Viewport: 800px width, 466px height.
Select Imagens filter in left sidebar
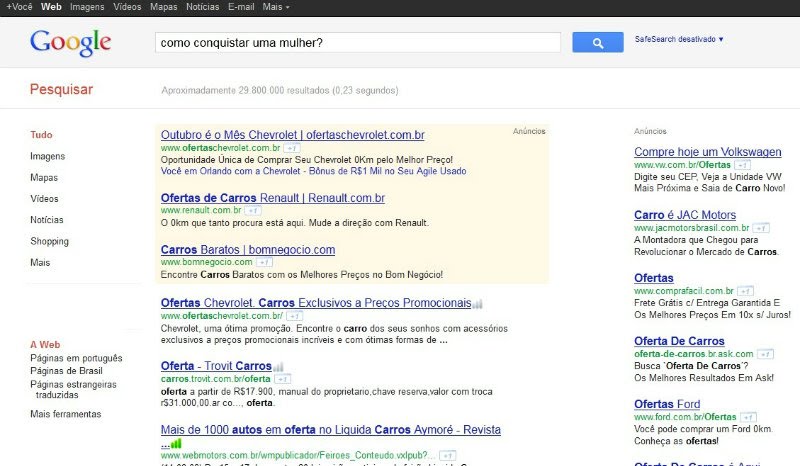(47, 156)
